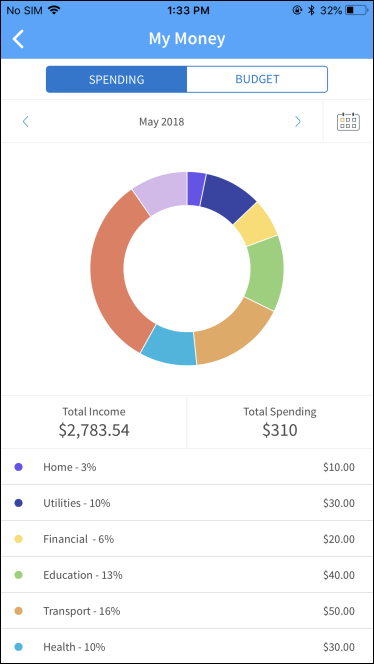Select the yellow Financial chart segment
Screen dimensions: 374x664
pyautogui.click(x=258, y=225)
